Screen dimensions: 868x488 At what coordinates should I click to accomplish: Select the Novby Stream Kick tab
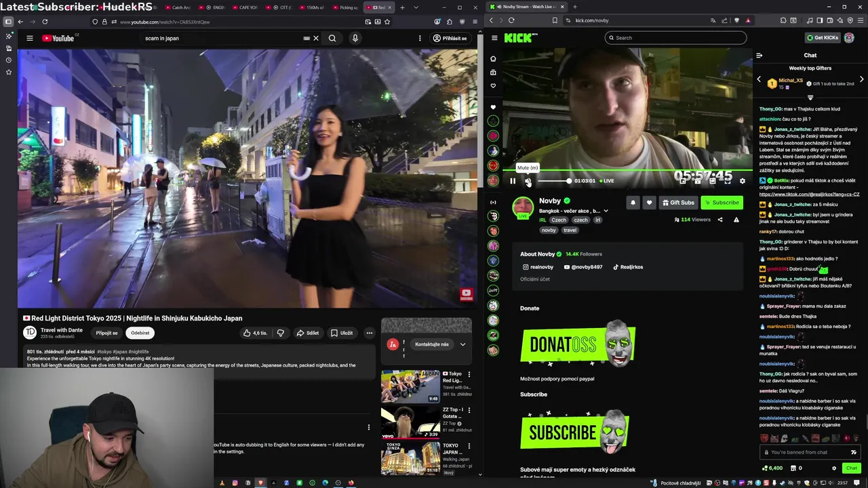pyautogui.click(x=527, y=7)
